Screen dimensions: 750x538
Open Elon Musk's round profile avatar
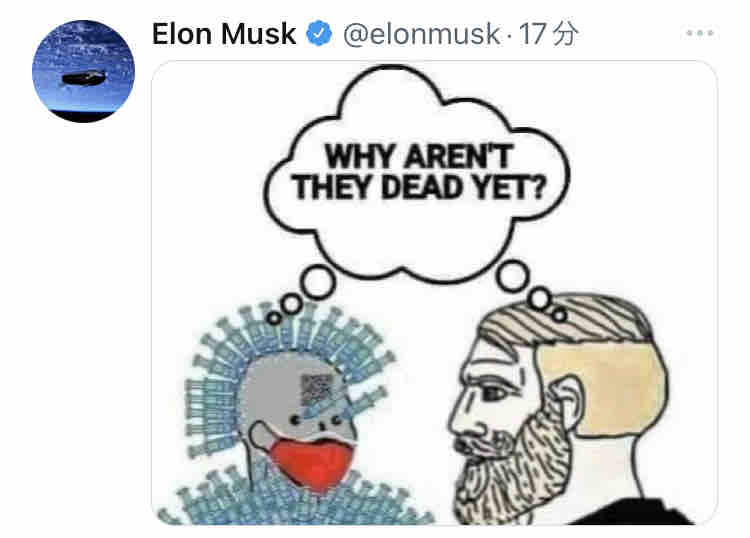[x=83, y=71]
